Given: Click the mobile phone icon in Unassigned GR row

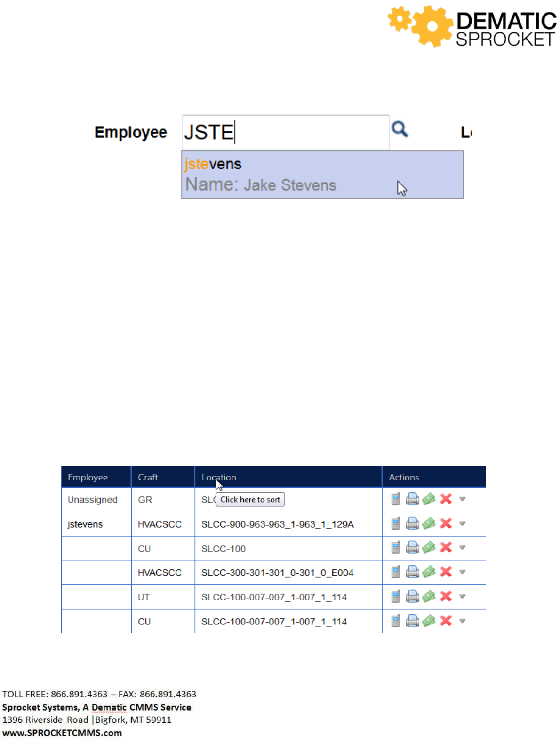Looking at the screenshot, I should [x=395, y=499].
